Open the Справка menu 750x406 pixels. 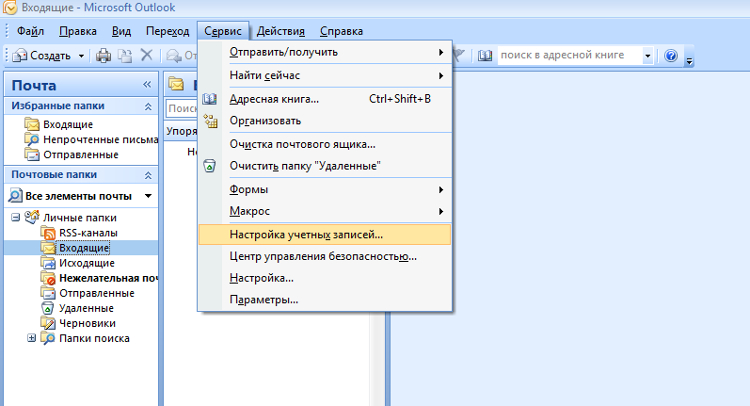(x=341, y=31)
